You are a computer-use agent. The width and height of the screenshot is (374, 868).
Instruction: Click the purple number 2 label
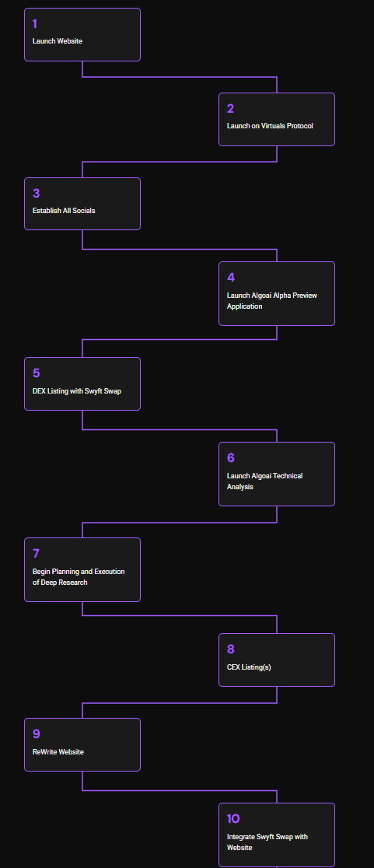230,109
